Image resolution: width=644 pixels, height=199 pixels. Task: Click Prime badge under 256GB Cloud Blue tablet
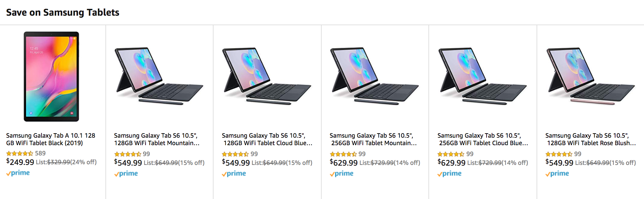pyautogui.click(x=450, y=174)
